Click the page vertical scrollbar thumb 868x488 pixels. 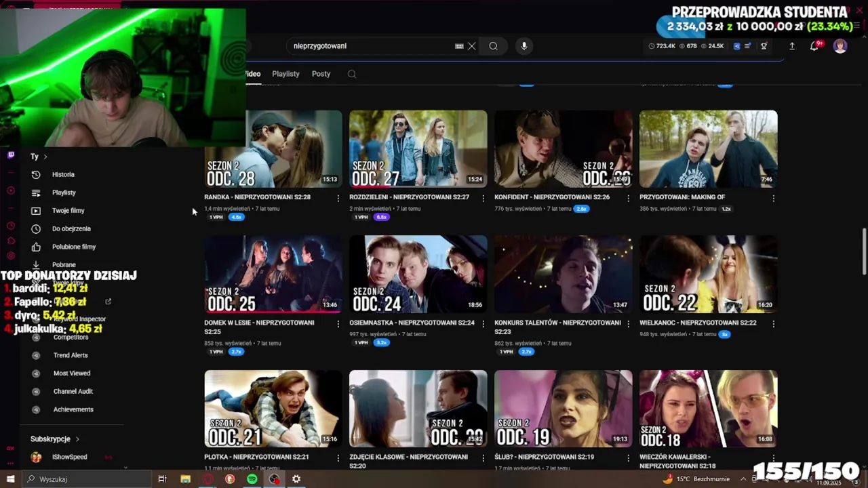click(864, 251)
